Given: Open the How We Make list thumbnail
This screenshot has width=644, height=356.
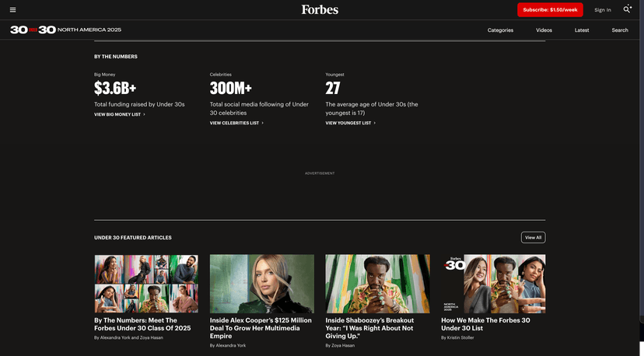Looking at the screenshot, I should pos(493,284).
